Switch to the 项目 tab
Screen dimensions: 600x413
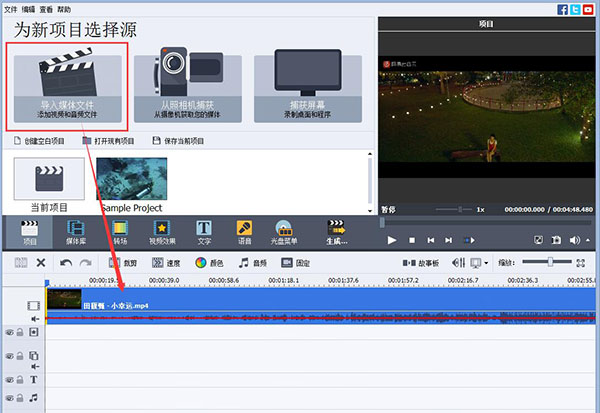pyautogui.click(x=29, y=232)
